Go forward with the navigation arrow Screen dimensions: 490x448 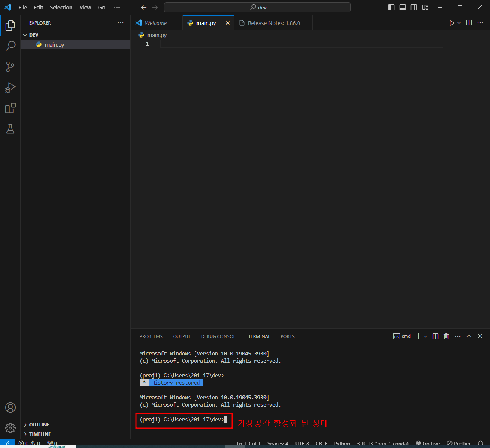(x=155, y=7)
